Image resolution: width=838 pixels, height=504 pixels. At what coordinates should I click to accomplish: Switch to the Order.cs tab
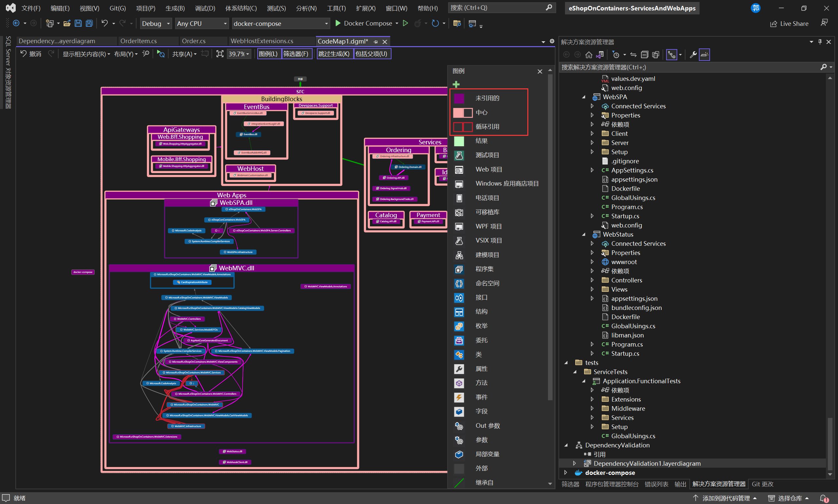tap(193, 41)
